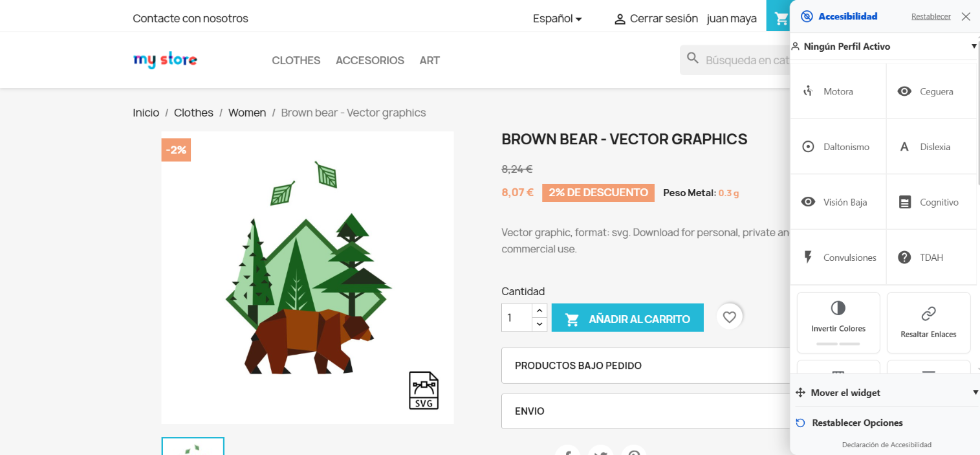
Task: Open the Español language dropdown
Action: [557, 19]
